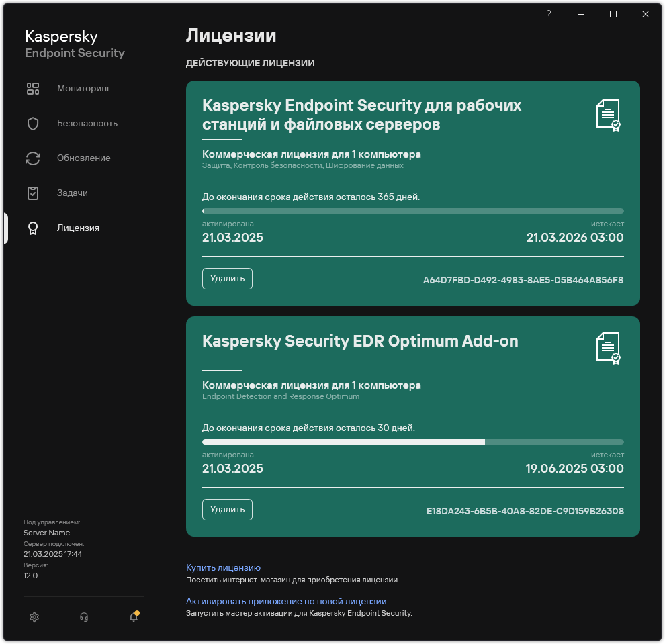Open help with the question mark
Image resolution: width=665 pixels, height=644 pixels.
coord(548,14)
